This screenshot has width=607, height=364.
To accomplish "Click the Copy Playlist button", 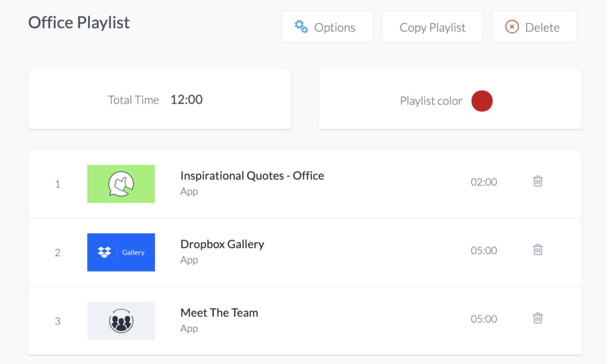I will [432, 27].
